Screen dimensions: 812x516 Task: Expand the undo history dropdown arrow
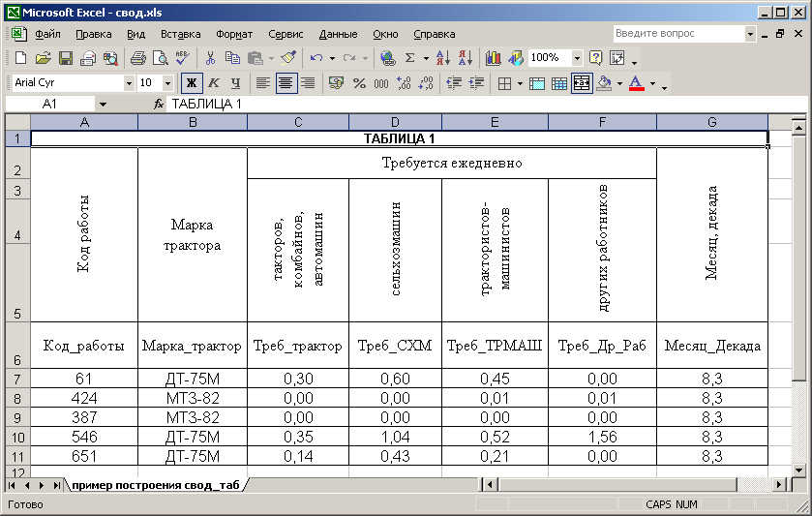[333, 58]
